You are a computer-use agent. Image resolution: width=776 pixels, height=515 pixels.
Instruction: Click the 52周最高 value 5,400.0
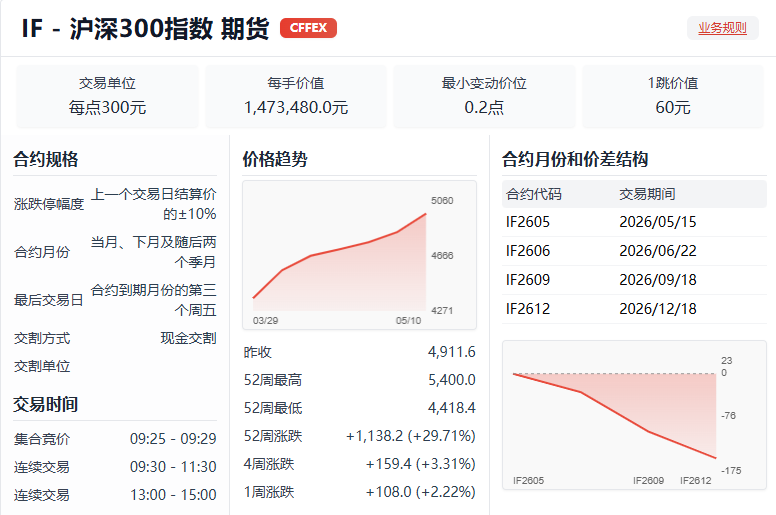pos(451,380)
